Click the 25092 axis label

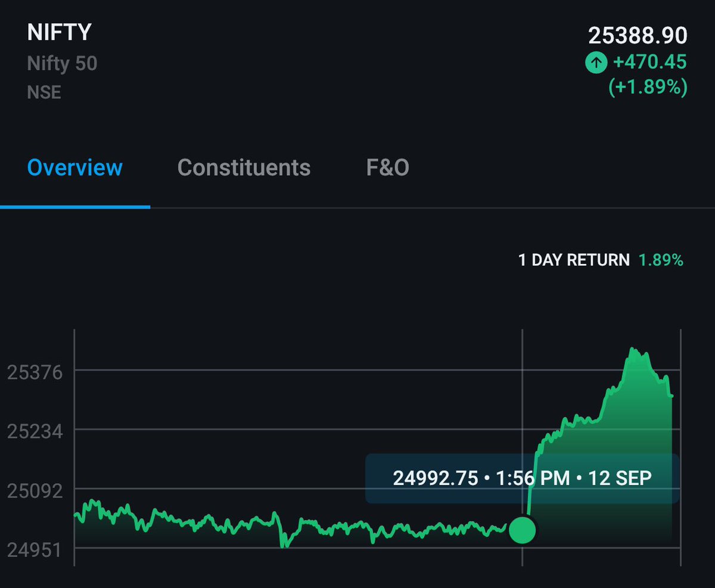[35, 491]
